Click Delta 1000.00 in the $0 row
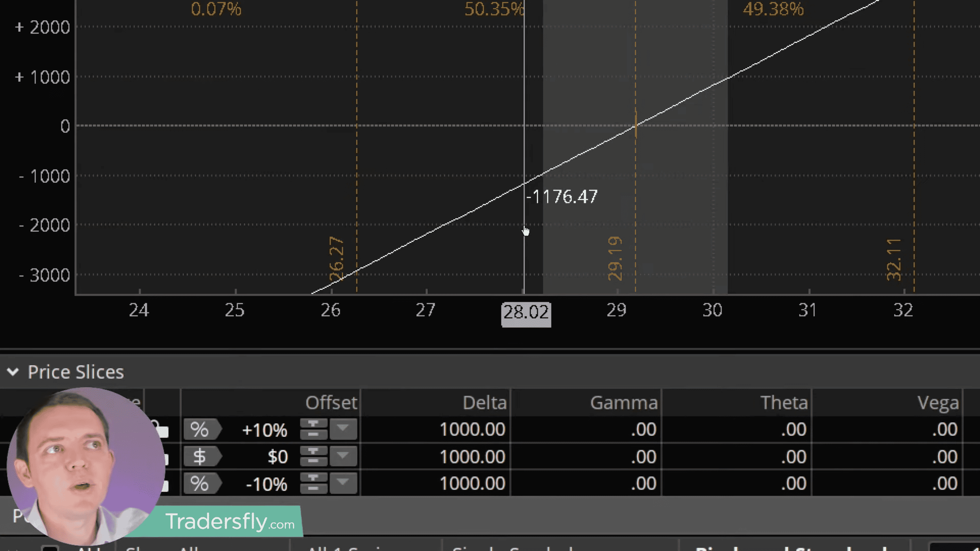The width and height of the screenshot is (980, 551). [473, 457]
